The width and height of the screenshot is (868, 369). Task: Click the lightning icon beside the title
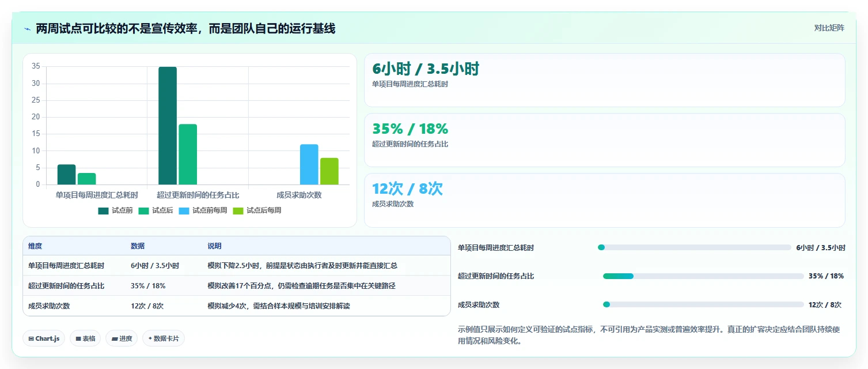pos(27,29)
